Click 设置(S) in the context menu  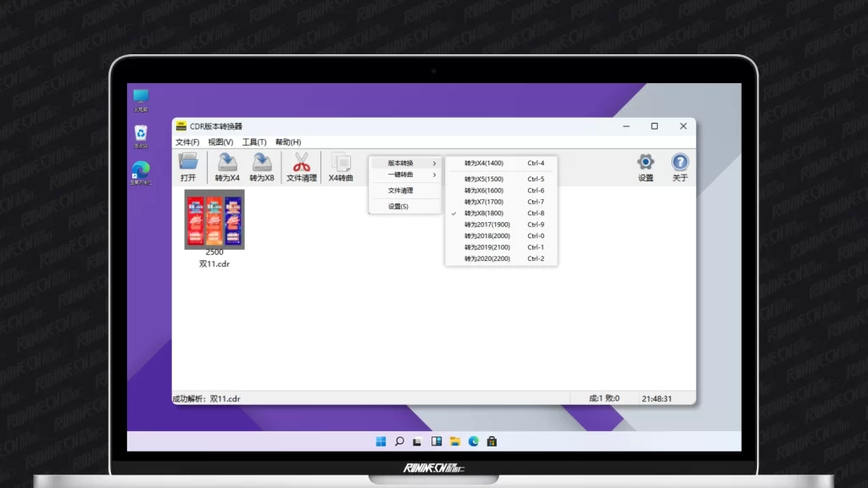[398, 206]
